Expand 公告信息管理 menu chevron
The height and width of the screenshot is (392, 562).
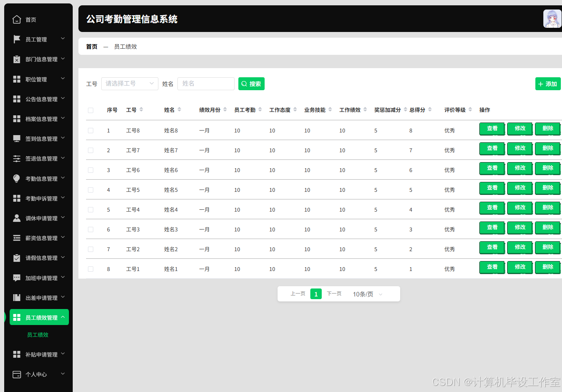click(x=63, y=99)
